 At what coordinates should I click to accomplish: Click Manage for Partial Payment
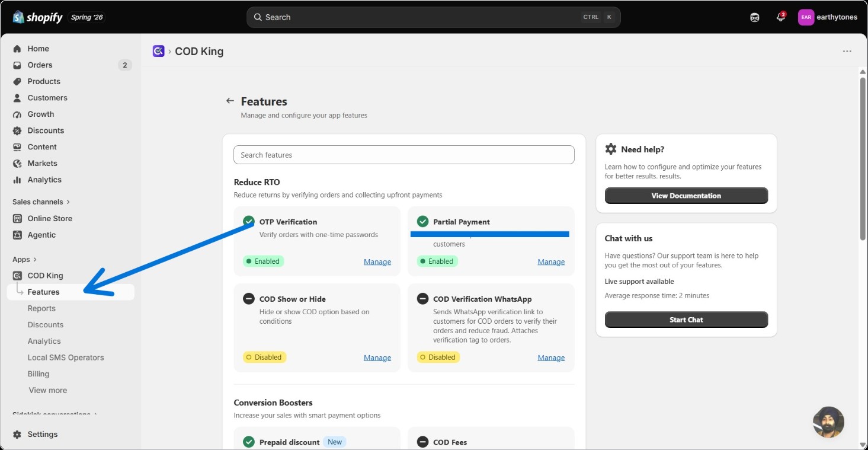(x=551, y=262)
